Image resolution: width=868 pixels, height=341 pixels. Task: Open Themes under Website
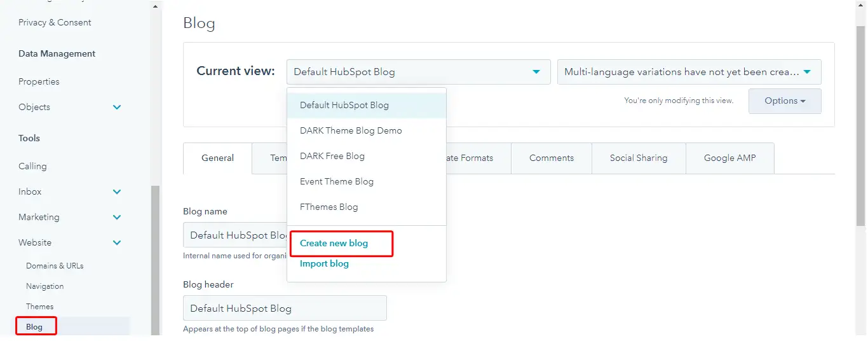39,307
